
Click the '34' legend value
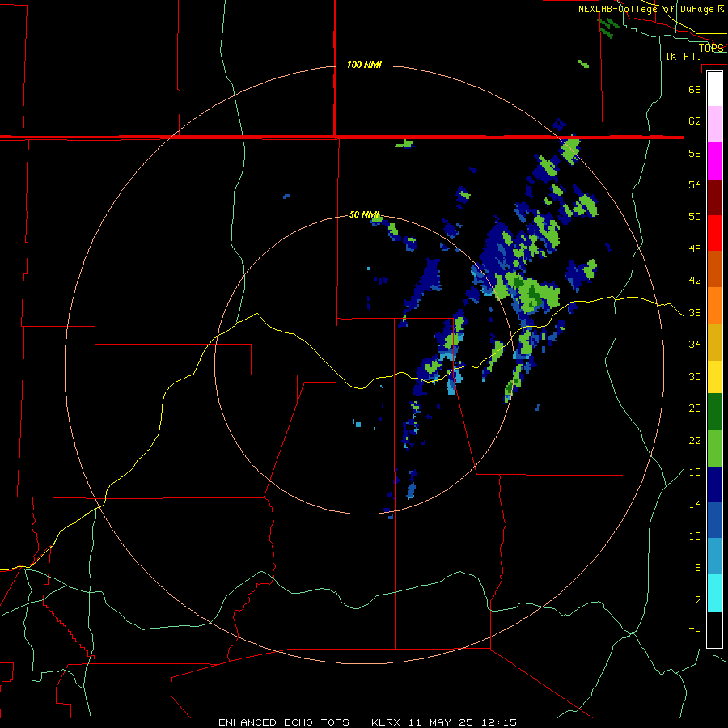[695, 344]
